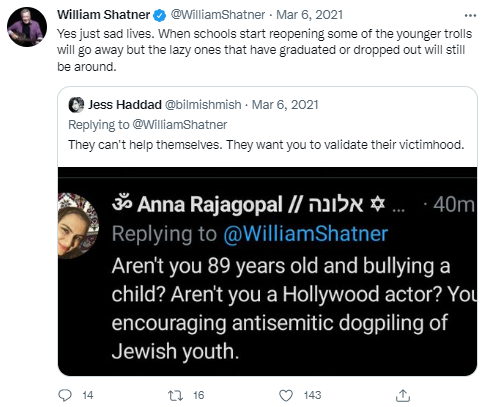Open quoted tweet text about validating victimhood
The image size is (485, 407).
pos(266,145)
